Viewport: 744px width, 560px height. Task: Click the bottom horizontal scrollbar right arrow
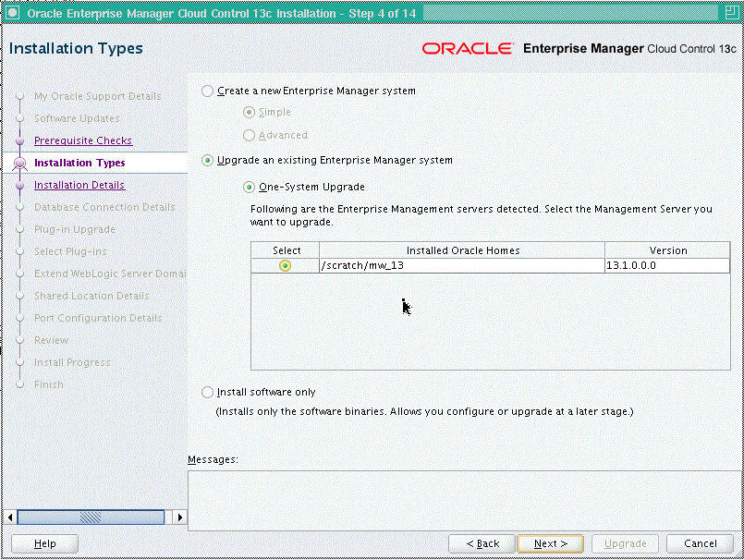(180, 517)
